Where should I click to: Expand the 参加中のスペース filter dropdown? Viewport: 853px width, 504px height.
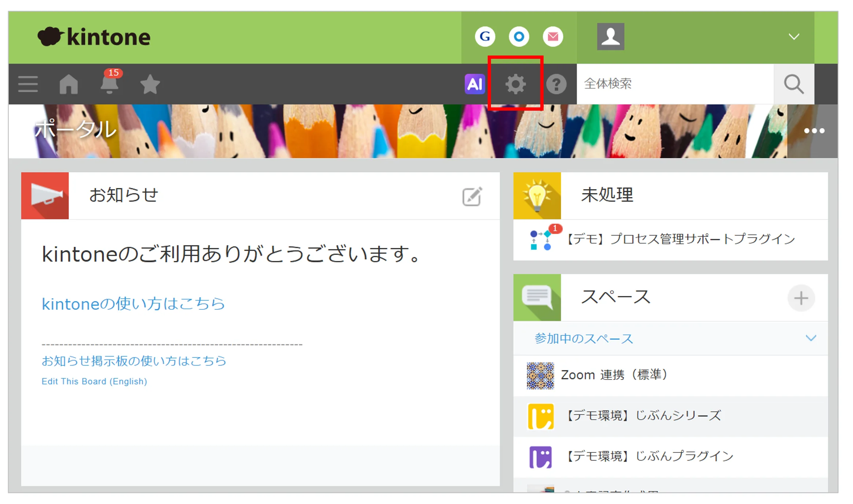pos(670,339)
